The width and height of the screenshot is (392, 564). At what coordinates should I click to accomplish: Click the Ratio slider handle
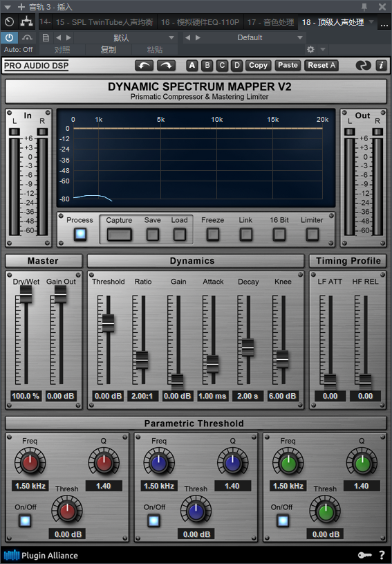tap(142, 360)
